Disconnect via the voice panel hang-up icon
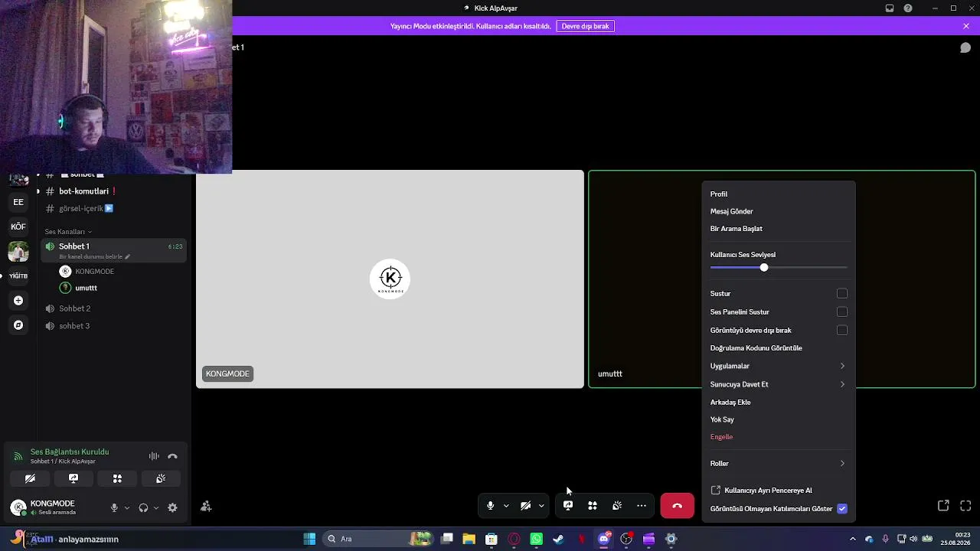Image resolution: width=980 pixels, height=551 pixels. pyautogui.click(x=172, y=456)
